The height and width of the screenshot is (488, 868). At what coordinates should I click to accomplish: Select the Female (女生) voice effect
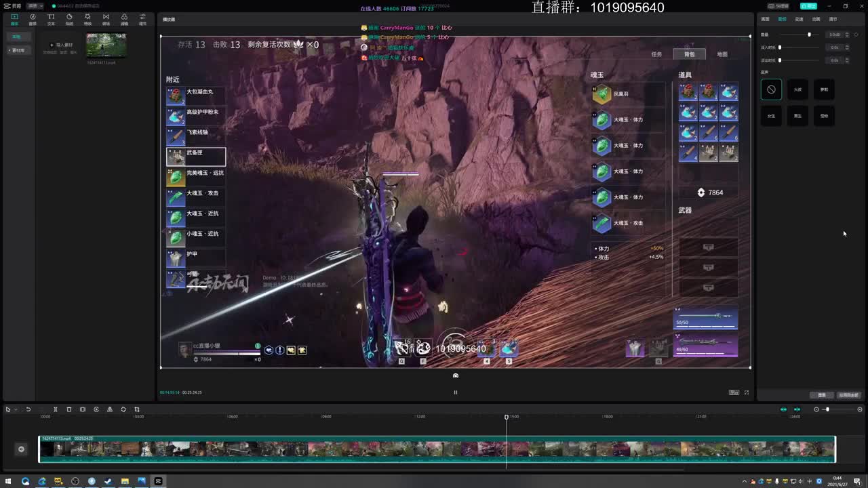pos(771,116)
